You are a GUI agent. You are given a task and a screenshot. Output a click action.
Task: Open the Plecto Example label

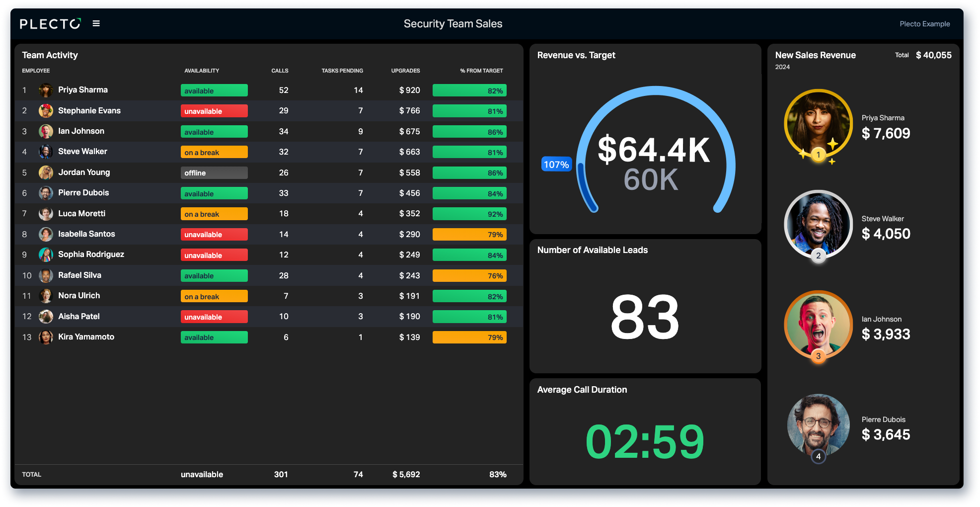coord(924,24)
